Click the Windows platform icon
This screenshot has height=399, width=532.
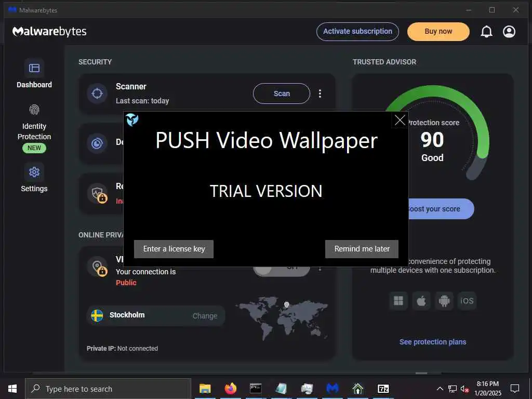398,301
